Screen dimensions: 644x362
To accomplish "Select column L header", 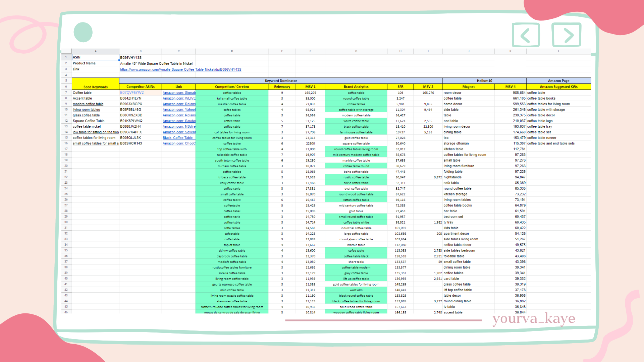I will (558, 51).
